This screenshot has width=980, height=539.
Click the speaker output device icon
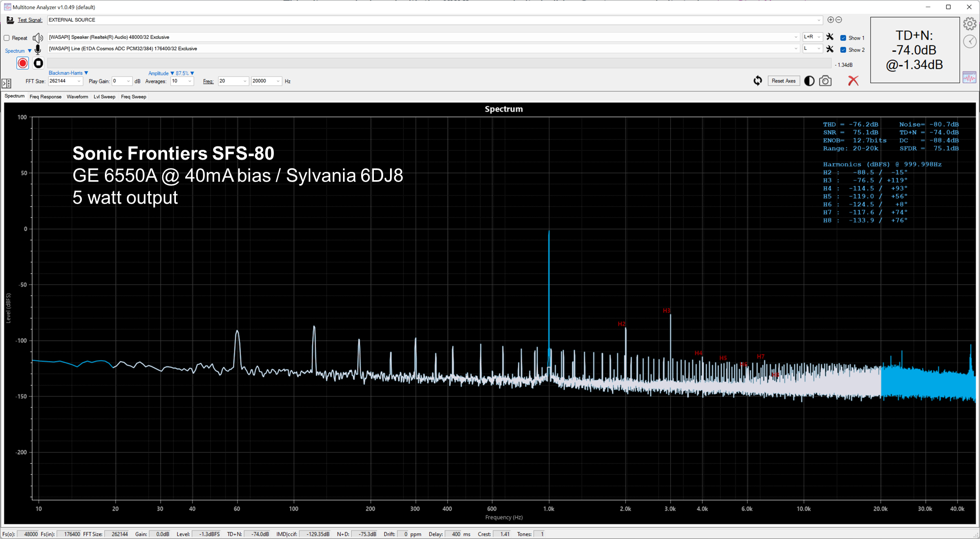click(38, 38)
